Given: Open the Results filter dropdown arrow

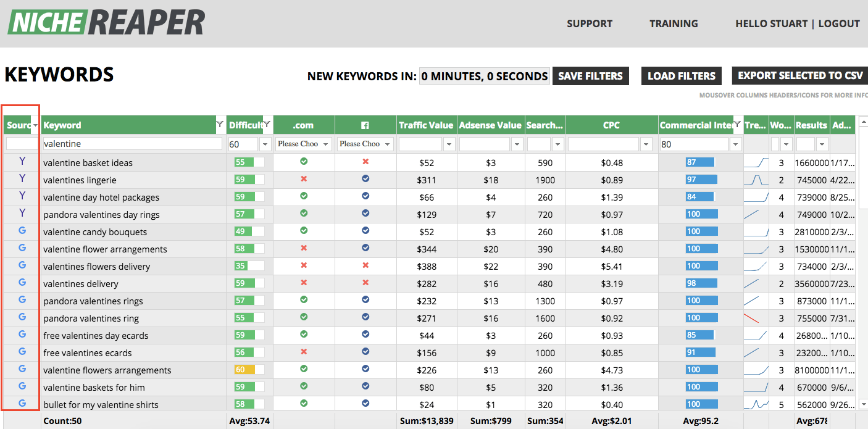Looking at the screenshot, I should click(822, 144).
